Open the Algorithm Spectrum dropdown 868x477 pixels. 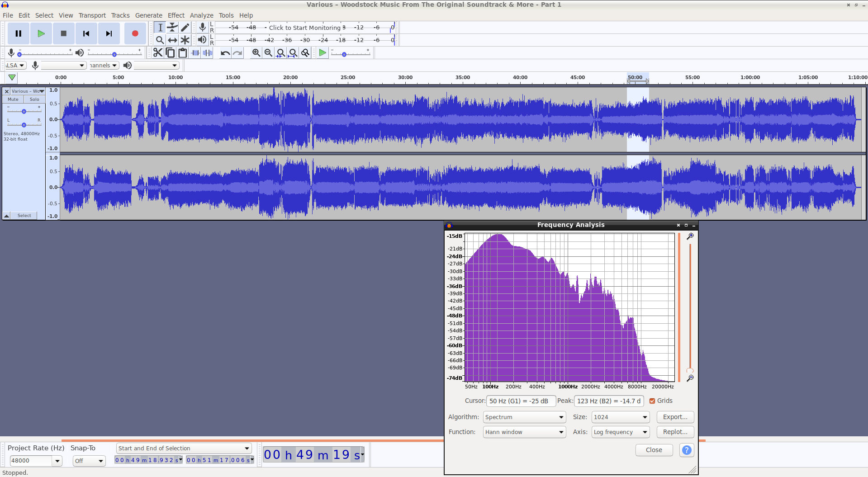pos(525,417)
